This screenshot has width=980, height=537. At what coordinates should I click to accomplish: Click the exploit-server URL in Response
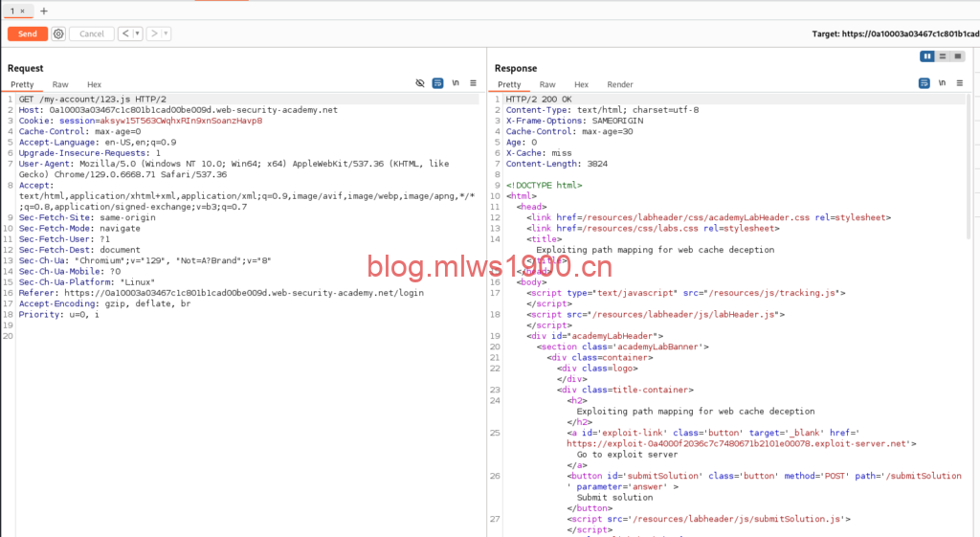click(737, 444)
